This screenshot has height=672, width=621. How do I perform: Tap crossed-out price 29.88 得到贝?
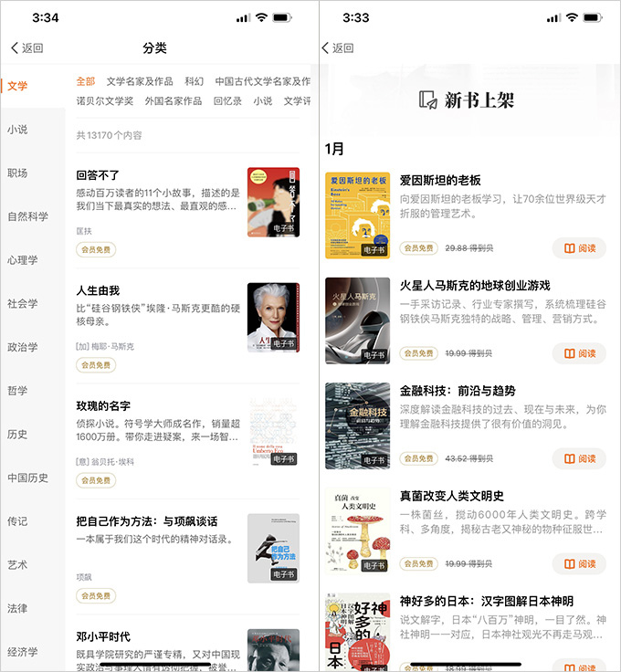coord(469,248)
